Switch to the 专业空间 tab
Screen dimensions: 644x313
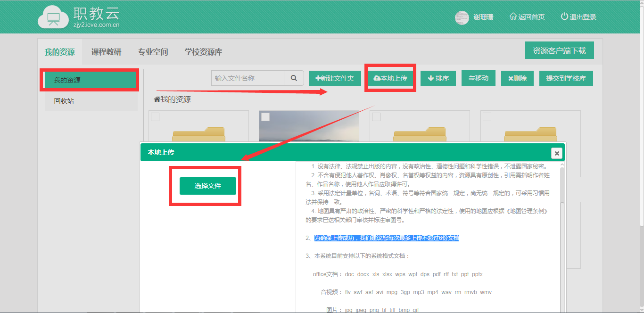153,52
